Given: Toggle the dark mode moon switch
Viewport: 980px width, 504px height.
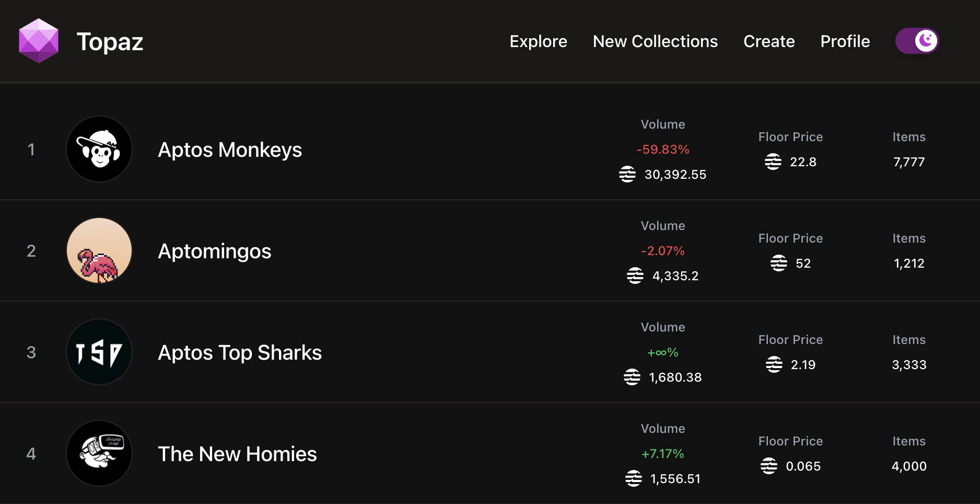Looking at the screenshot, I should coord(917,41).
